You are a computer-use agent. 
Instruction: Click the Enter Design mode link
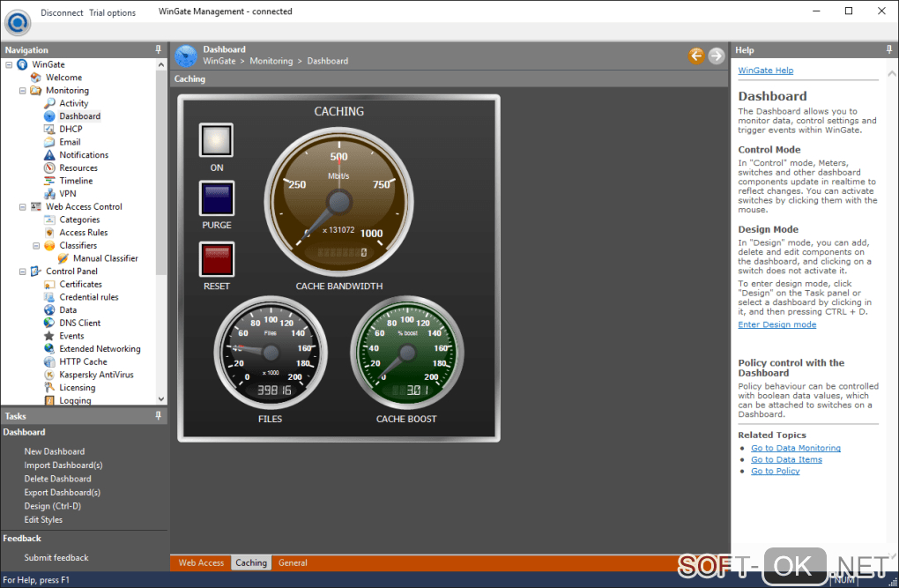coord(776,324)
